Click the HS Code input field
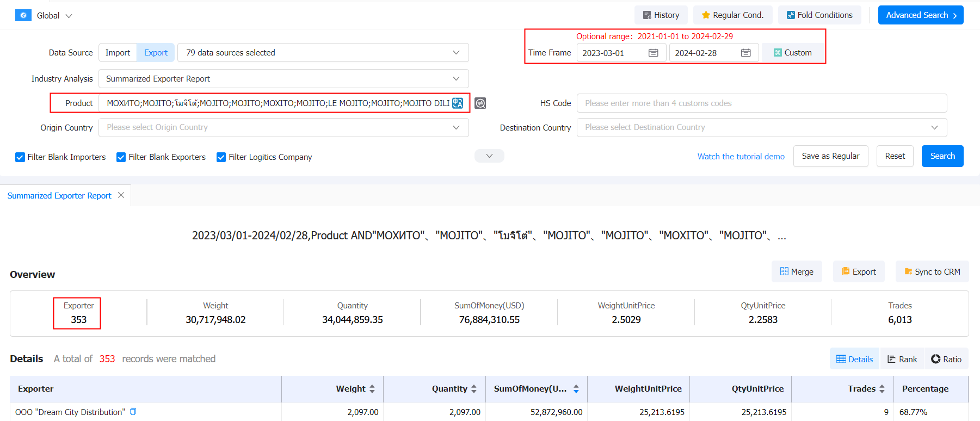This screenshot has height=421, width=980. 761,103
